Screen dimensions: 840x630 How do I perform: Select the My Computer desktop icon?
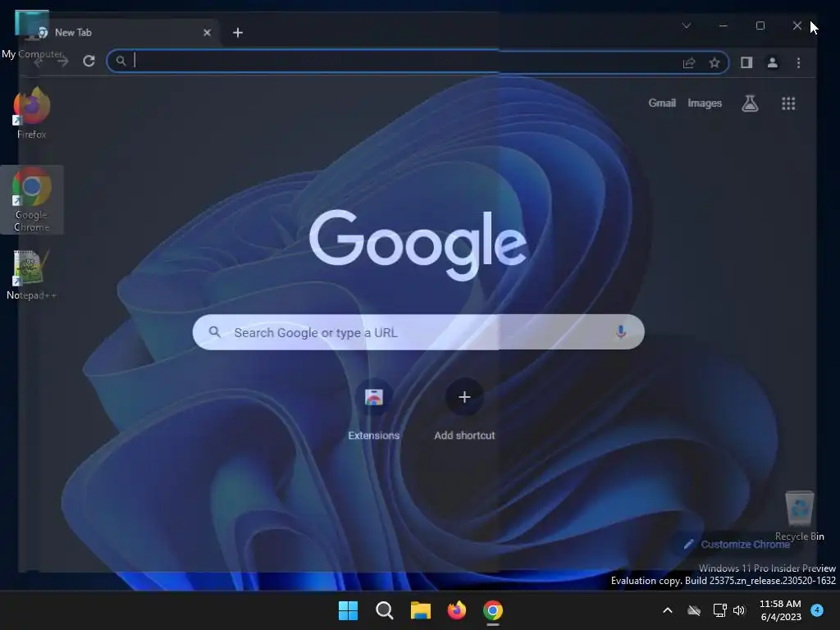click(x=32, y=34)
